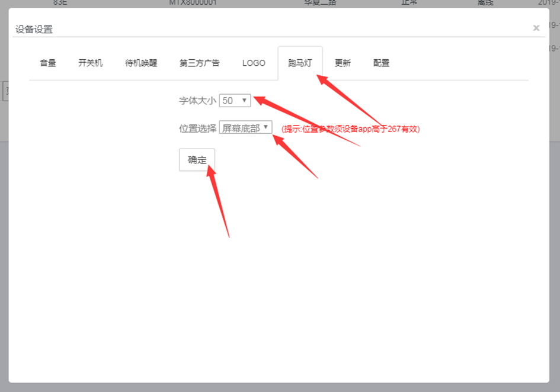Click the 设备设置 dialog title

pyautogui.click(x=34, y=29)
